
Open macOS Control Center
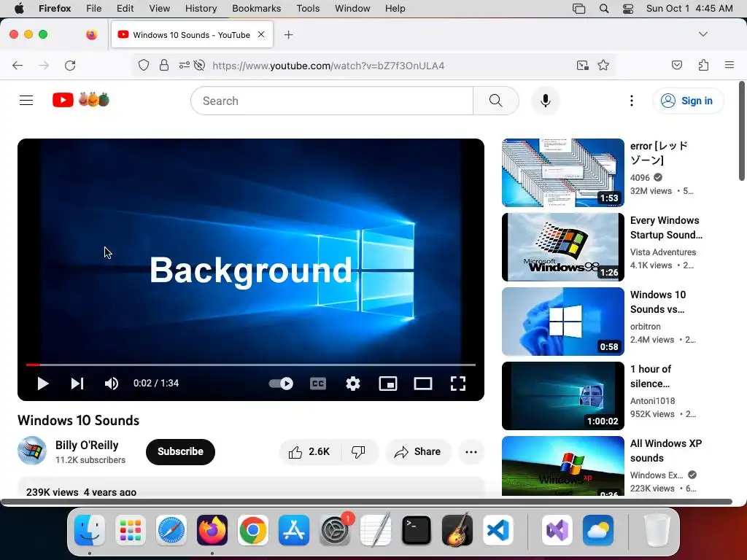coord(628,8)
